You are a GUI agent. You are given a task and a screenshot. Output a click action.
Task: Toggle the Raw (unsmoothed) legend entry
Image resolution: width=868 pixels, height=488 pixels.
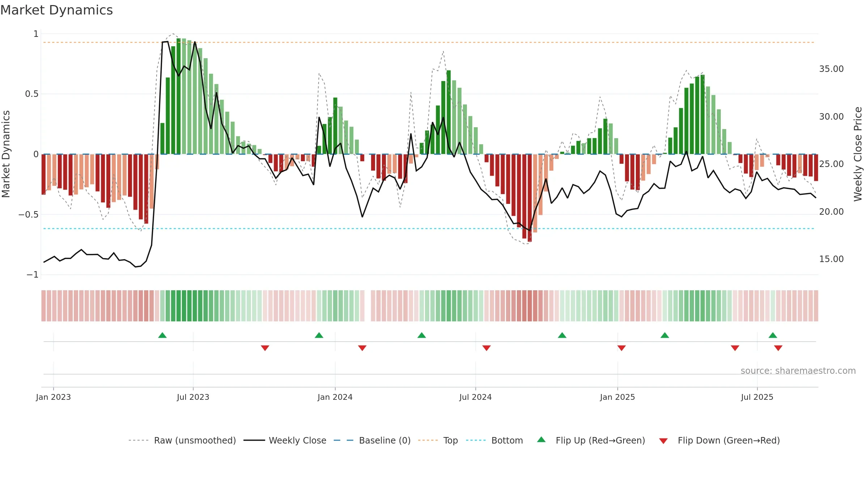point(182,440)
